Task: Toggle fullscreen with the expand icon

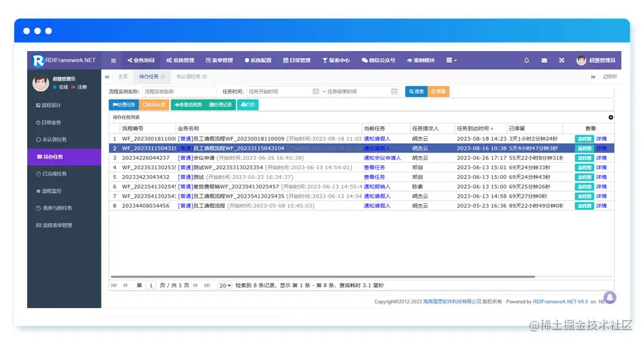Action: tap(561, 60)
